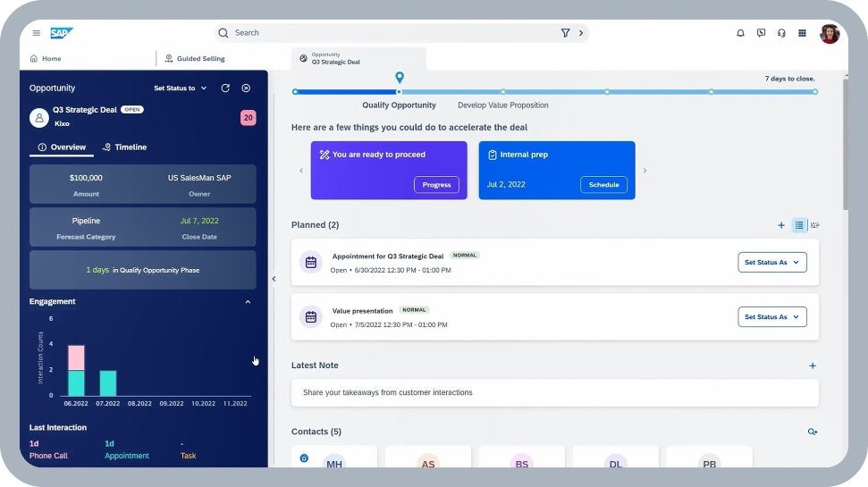Image resolution: width=868 pixels, height=487 pixels.
Task: Click the add contact icon
Action: pos(812,432)
